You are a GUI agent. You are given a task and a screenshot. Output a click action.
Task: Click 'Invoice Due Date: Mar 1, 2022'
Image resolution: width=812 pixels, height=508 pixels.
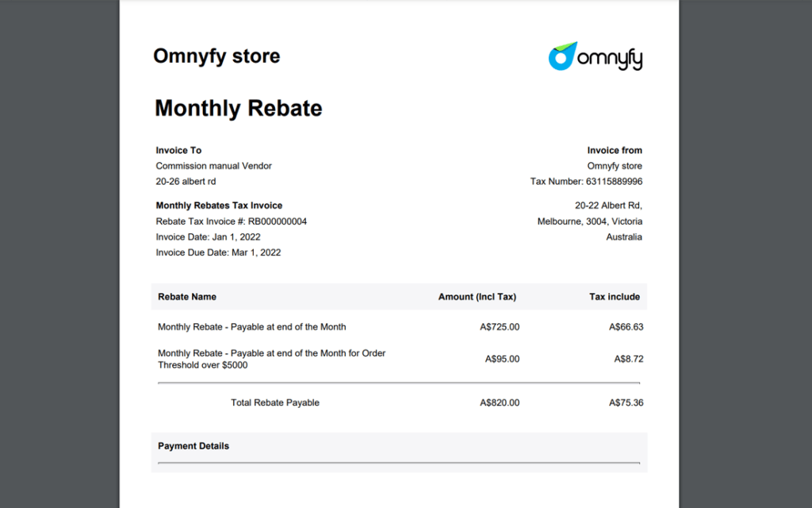(x=219, y=252)
